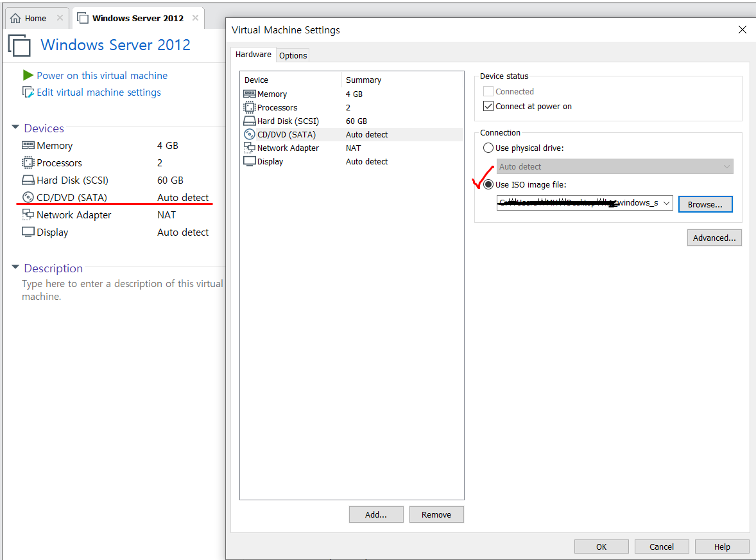Click the Home tab house icon
Image resolution: width=756 pixels, height=560 pixels.
pyautogui.click(x=15, y=19)
